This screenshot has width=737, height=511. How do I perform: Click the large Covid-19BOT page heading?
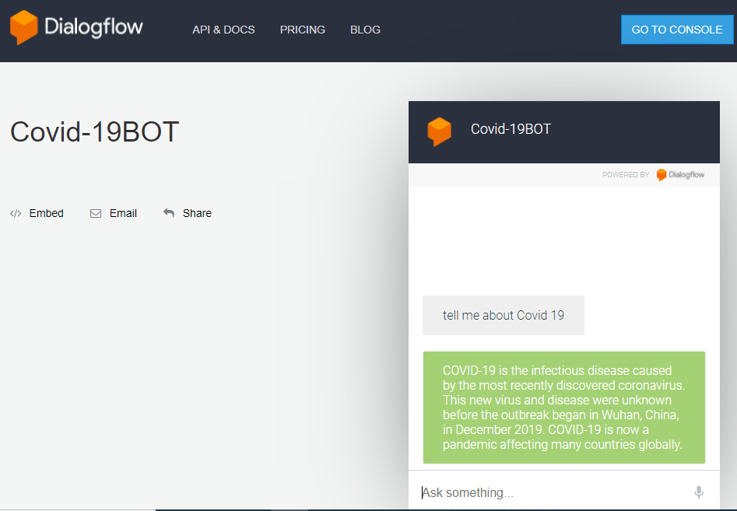[94, 132]
